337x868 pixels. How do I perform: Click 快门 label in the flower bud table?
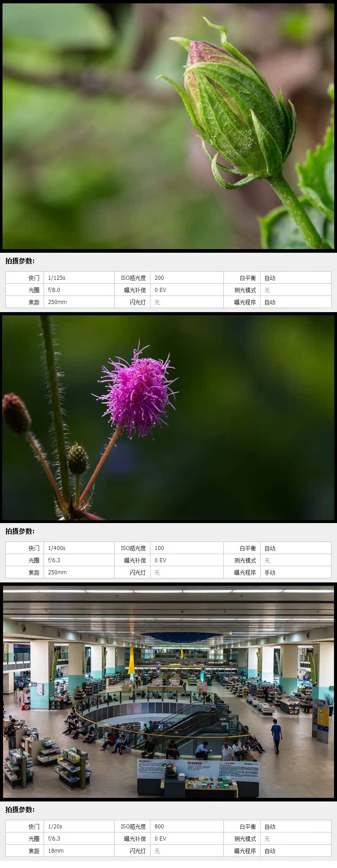pos(34,278)
